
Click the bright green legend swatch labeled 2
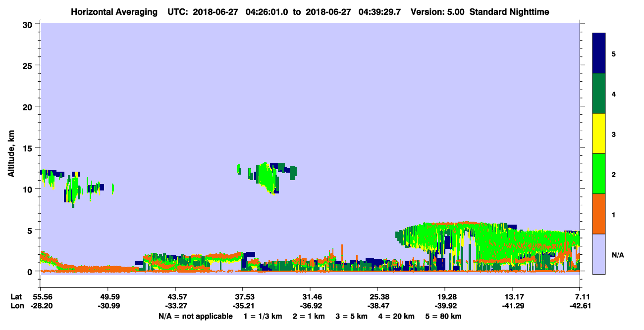[599, 174]
